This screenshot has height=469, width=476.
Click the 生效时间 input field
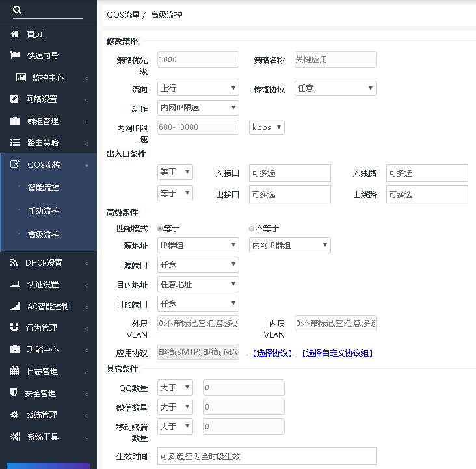[267, 456]
